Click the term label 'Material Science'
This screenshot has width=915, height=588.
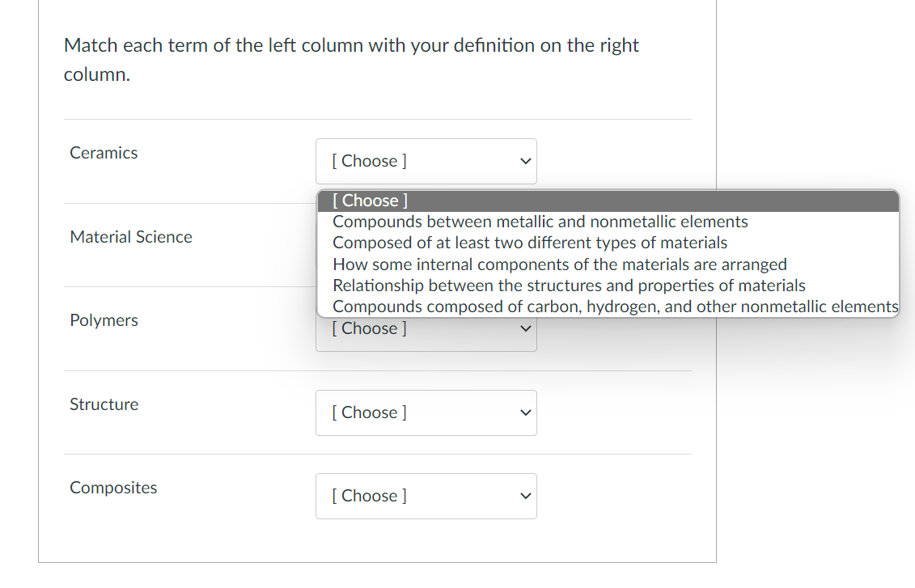[x=131, y=236]
